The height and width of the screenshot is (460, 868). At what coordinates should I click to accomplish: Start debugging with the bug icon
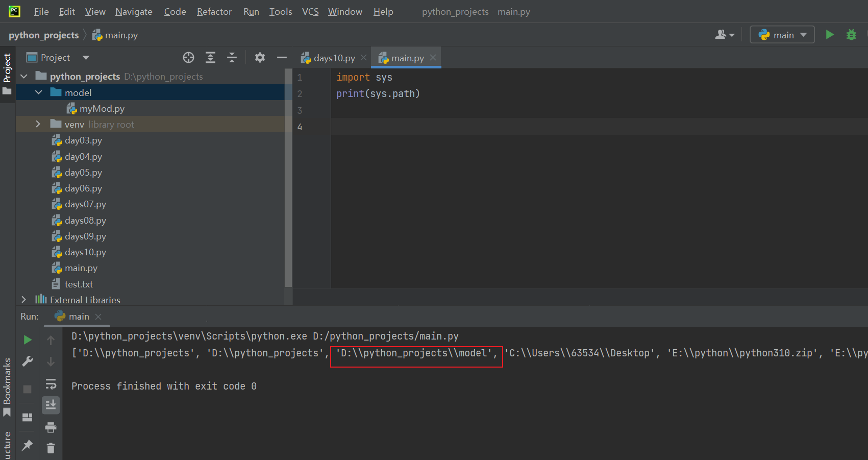click(851, 35)
